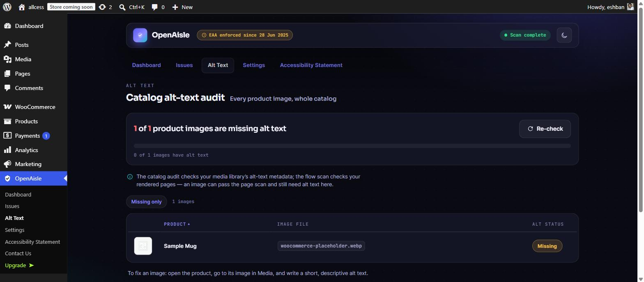Open the Accessibility Statement submenu link

pos(32,242)
